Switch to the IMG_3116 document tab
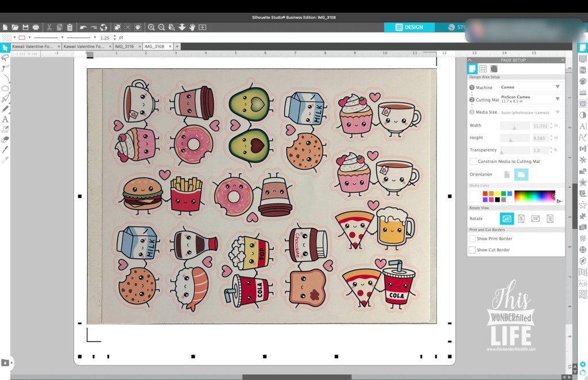 pos(124,46)
